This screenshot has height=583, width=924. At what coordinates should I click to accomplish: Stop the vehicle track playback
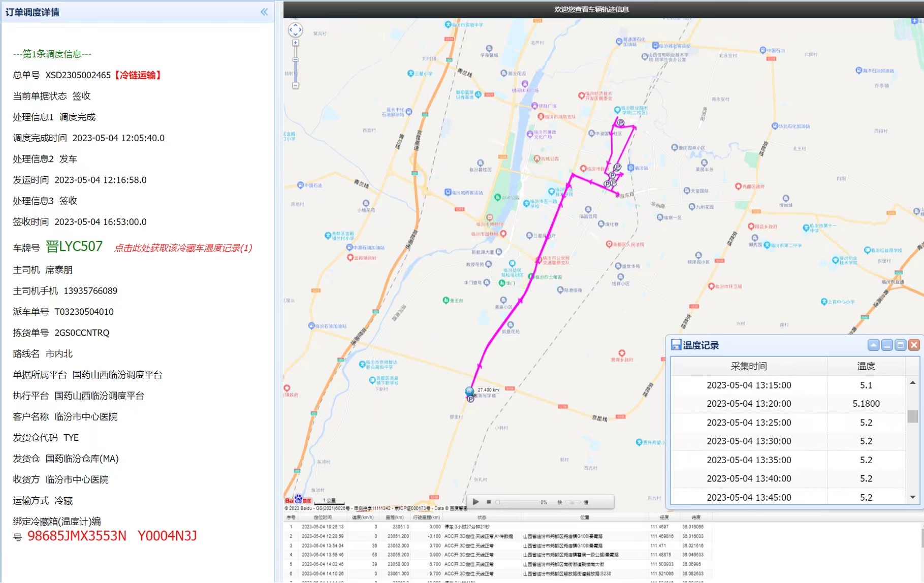point(489,502)
